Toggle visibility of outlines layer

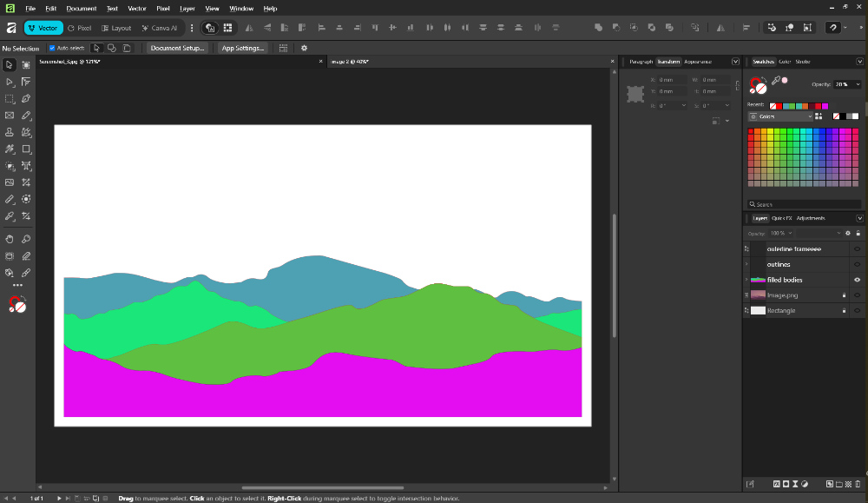pyautogui.click(x=857, y=264)
